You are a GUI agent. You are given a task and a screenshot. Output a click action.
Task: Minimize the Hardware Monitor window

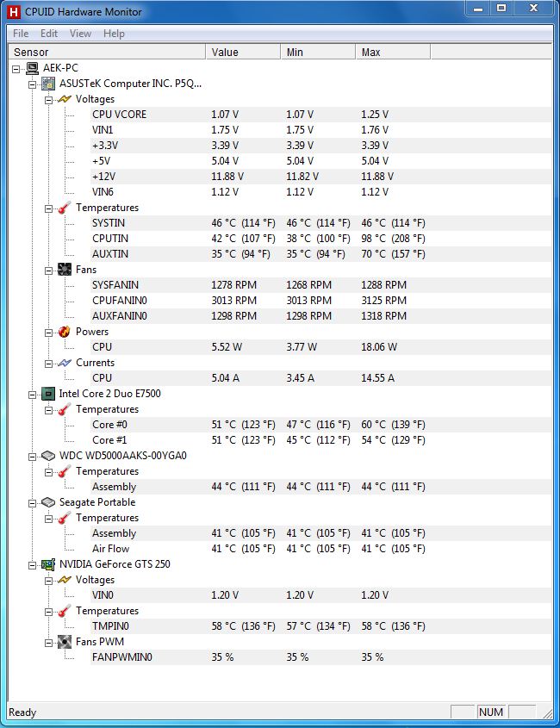[x=478, y=9]
